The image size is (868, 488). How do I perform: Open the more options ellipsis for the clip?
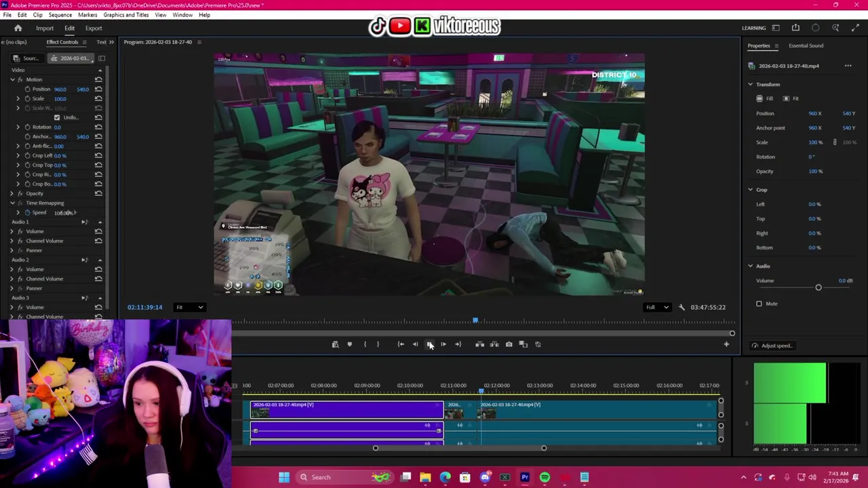(848, 66)
